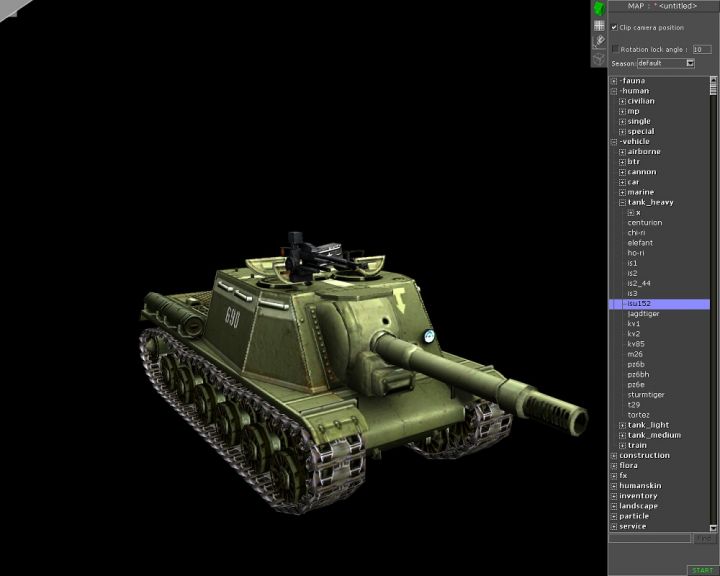Enable the Rotation lock angle checkbox
Screen dimensions: 720x576
click(615, 48)
